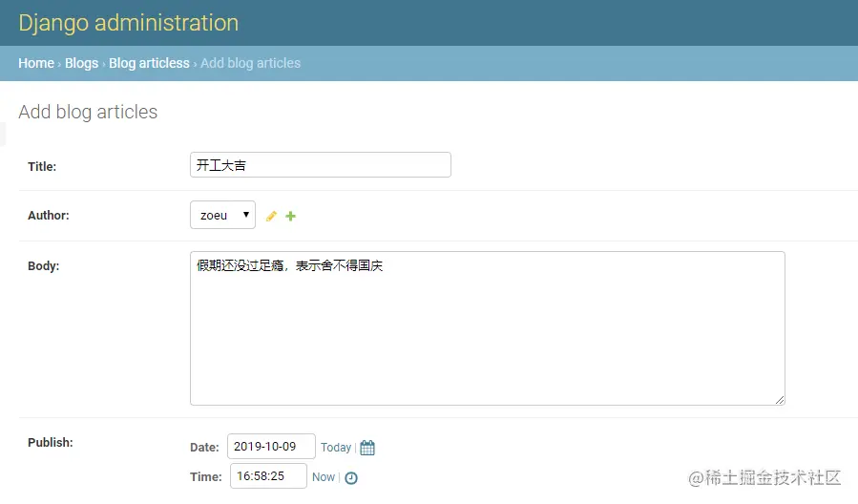Open the calendar date picker icon
This screenshot has width=858, height=504.
(x=367, y=448)
